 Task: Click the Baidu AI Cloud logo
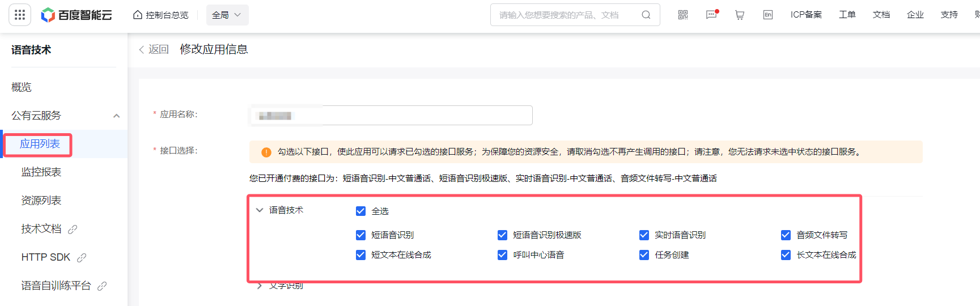(x=77, y=15)
